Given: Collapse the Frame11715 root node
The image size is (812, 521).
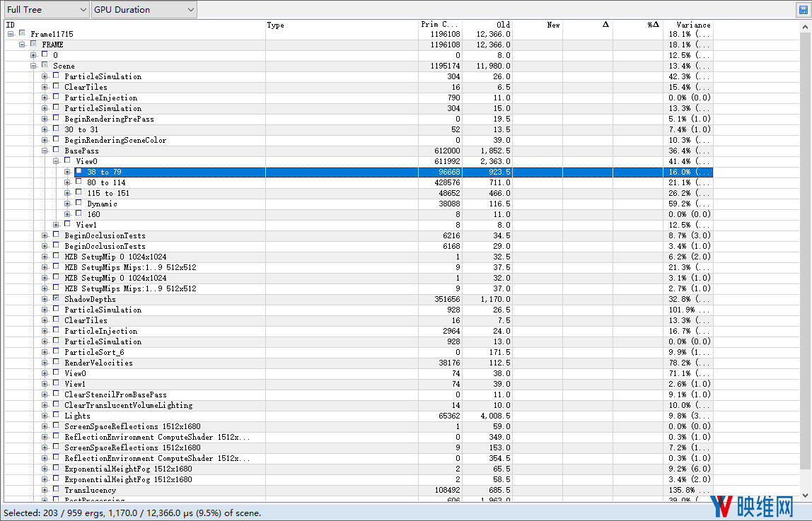Looking at the screenshot, I should click(11, 34).
